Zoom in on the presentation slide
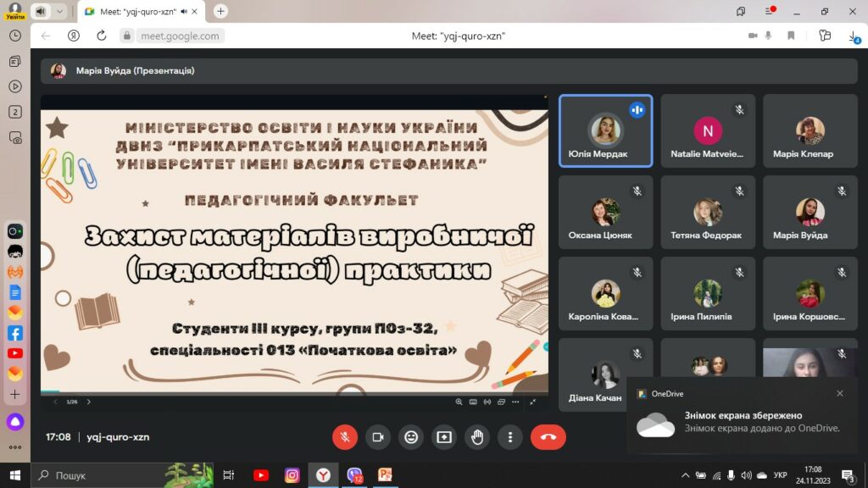The width and height of the screenshot is (868, 488). (x=459, y=402)
